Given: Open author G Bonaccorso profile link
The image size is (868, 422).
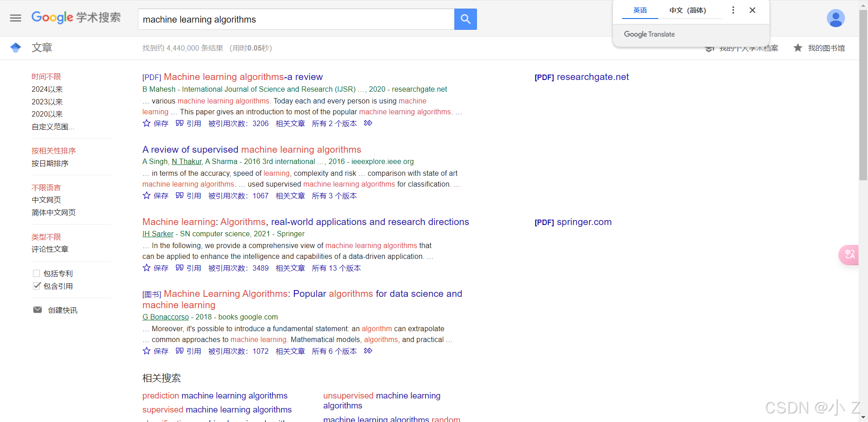Looking at the screenshot, I should click(165, 317).
